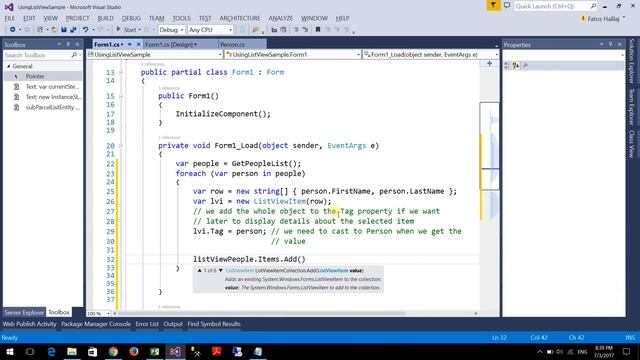Close the Form1.cs tab
Viewport: 640px width, 360px height.
point(138,44)
